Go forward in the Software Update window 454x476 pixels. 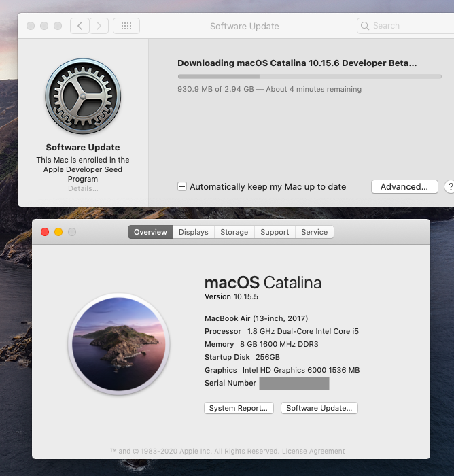pos(99,26)
